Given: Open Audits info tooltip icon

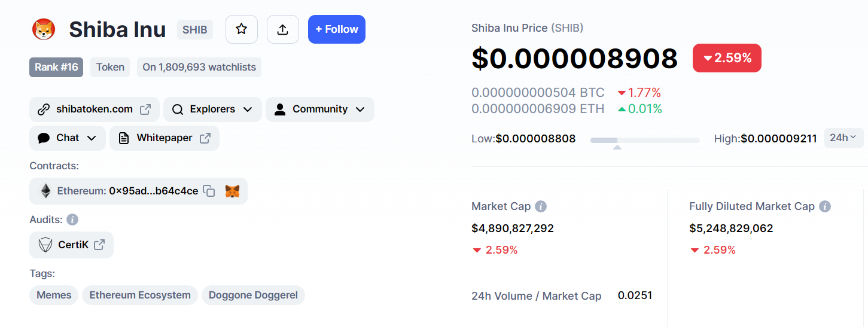Looking at the screenshot, I should pos(72,220).
